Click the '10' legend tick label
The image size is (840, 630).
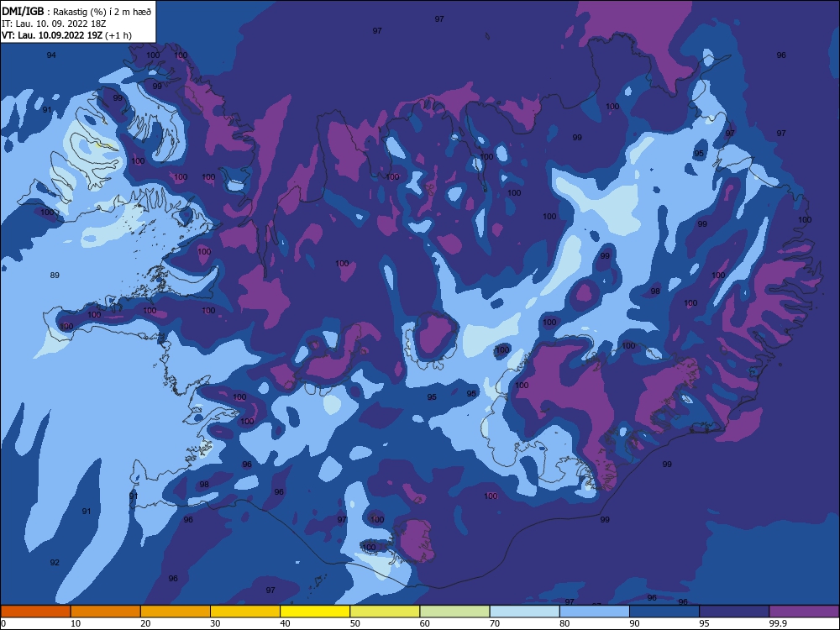tap(76, 623)
